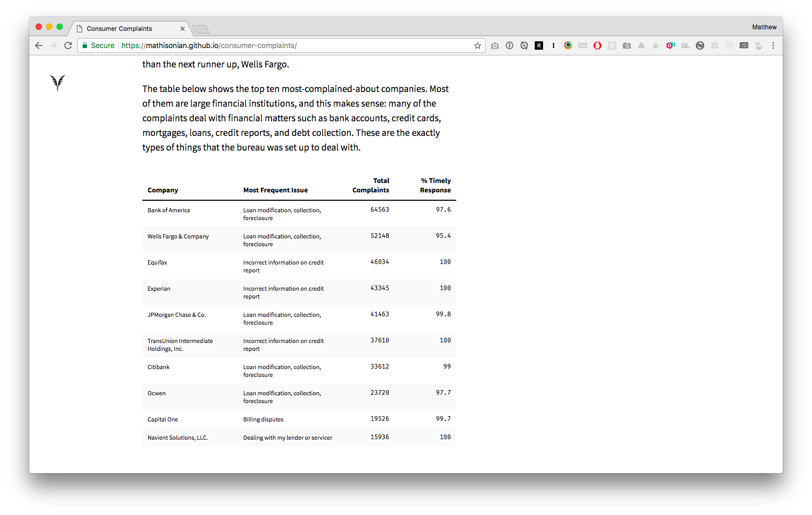Click the 52148 complaints value

pyautogui.click(x=380, y=236)
